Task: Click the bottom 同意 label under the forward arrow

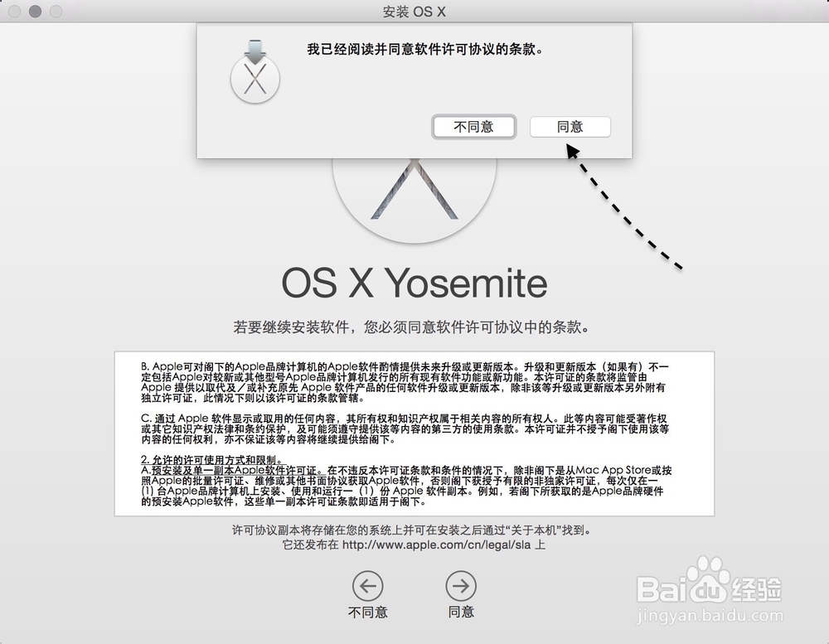Action: [461, 613]
